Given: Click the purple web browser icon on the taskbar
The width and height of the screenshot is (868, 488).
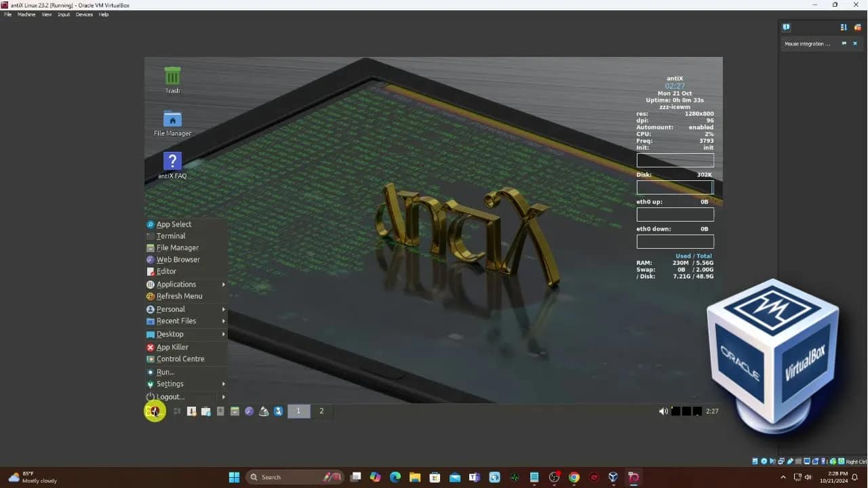Looking at the screenshot, I should (x=249, y=411).
